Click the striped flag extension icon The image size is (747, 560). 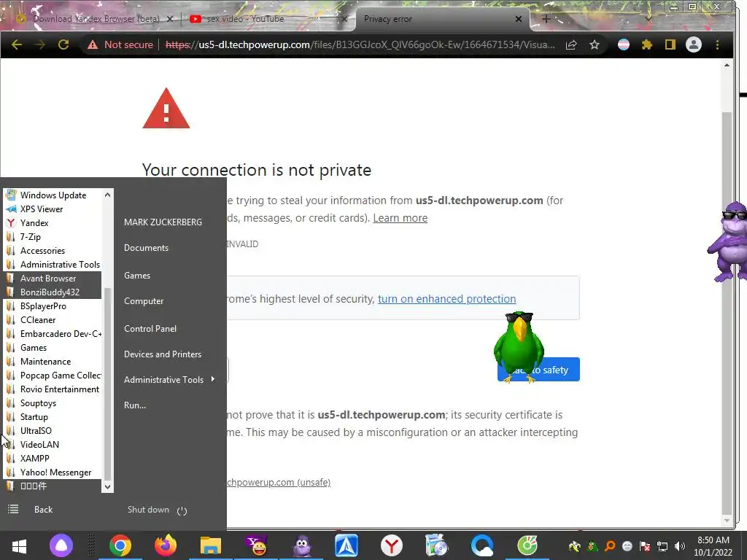coord(624,44)
